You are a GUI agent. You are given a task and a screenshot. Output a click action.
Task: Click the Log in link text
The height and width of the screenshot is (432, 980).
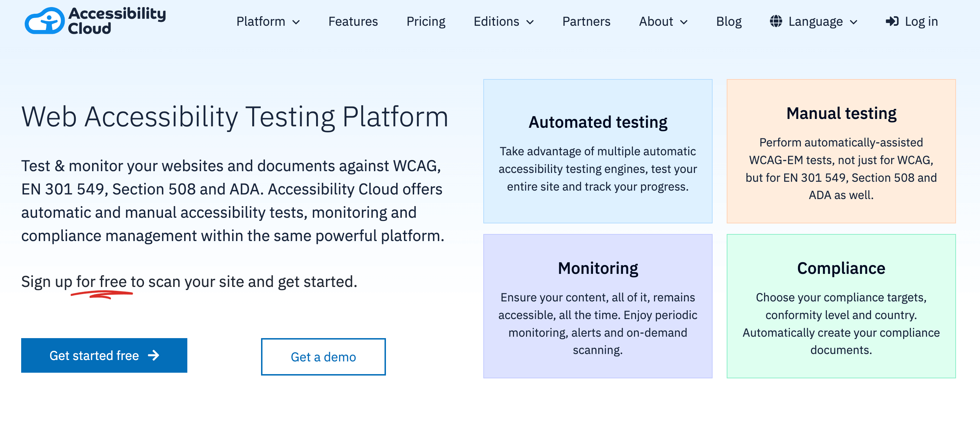point(921,22)
